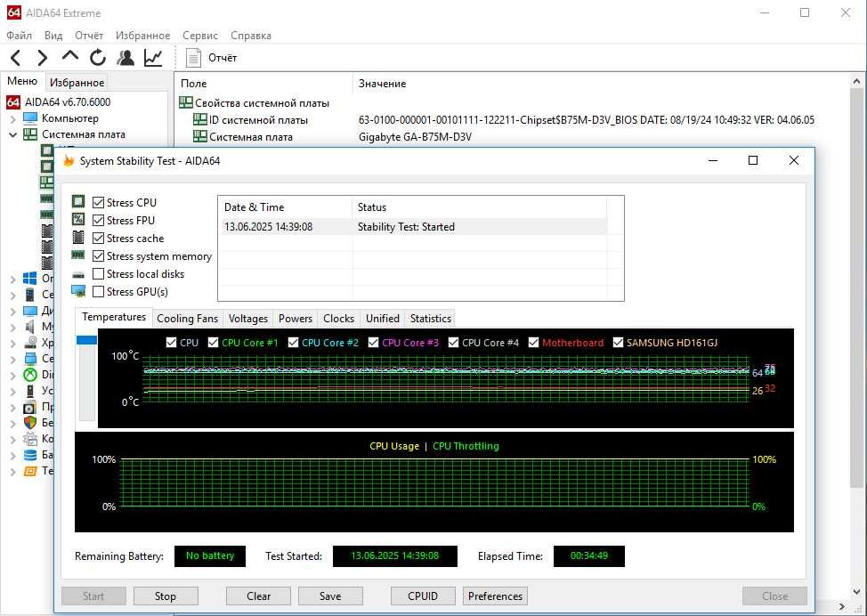Screen dimensions: 867x616
Task: Click the ID системной платы row icon
Action: (199, 120)
